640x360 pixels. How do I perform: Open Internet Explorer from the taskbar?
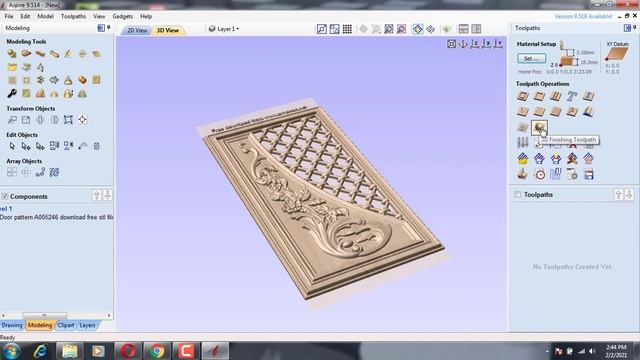pyautogui.click(x=40, y=351)
